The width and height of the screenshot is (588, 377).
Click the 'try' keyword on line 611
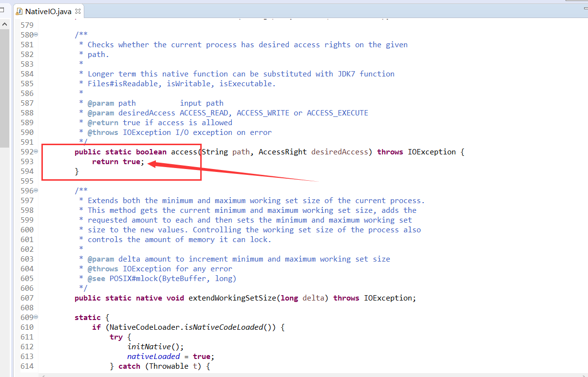pyautogui.click(x=116, y=337)
